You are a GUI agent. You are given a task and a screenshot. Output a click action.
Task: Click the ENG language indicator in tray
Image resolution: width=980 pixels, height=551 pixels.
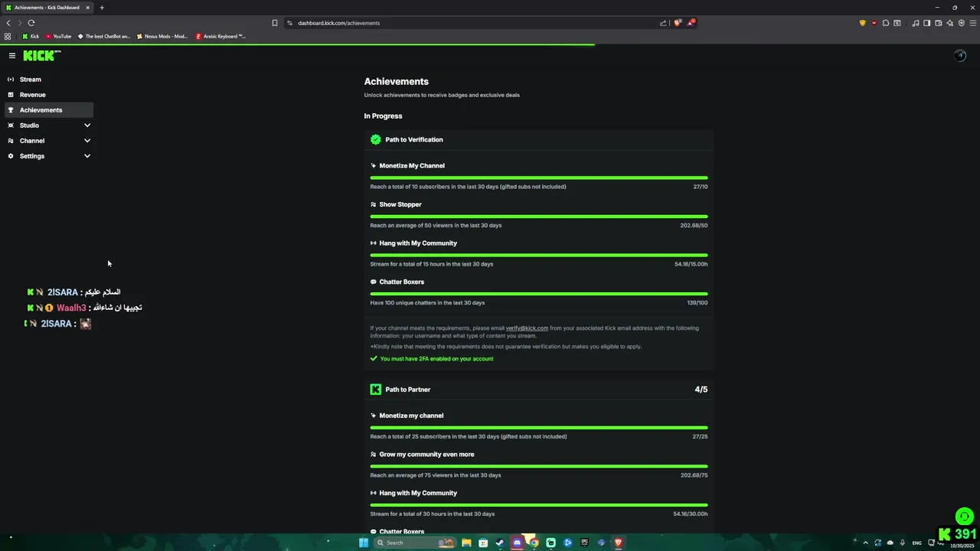916,543
